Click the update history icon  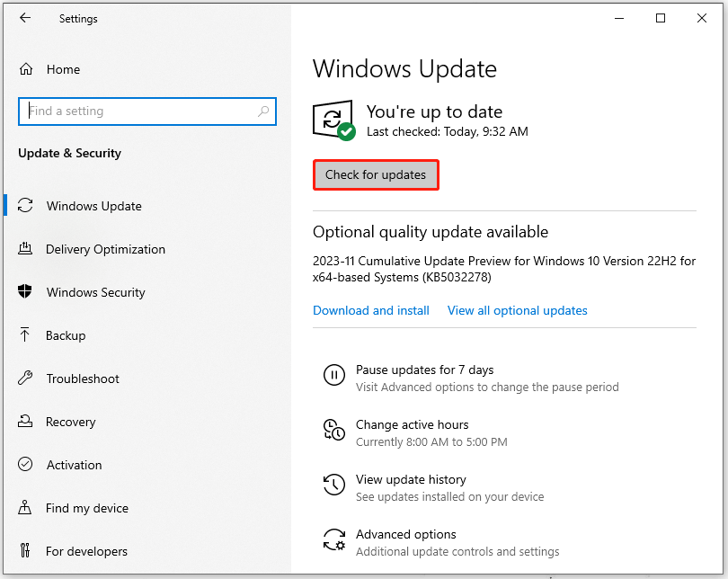pyautogui.click(x=334, y=485)
